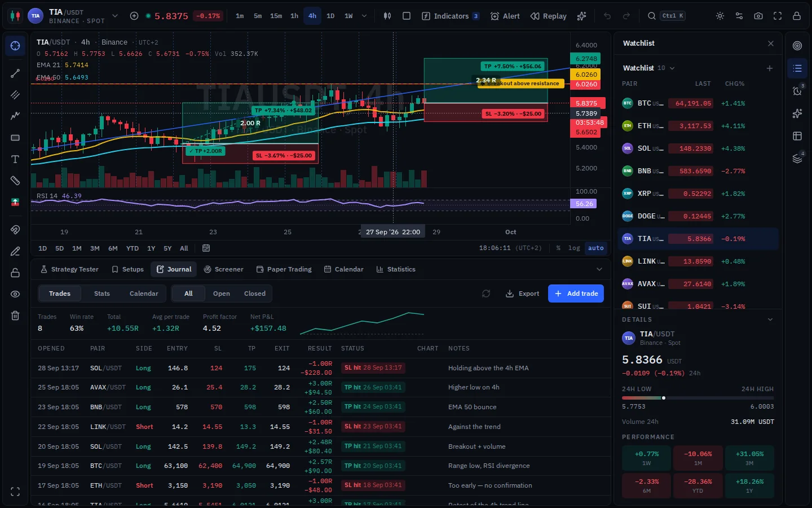Screen dimensions: 812x508
Task: Click the 24H low-high range slider
Action: pos(698,398)
